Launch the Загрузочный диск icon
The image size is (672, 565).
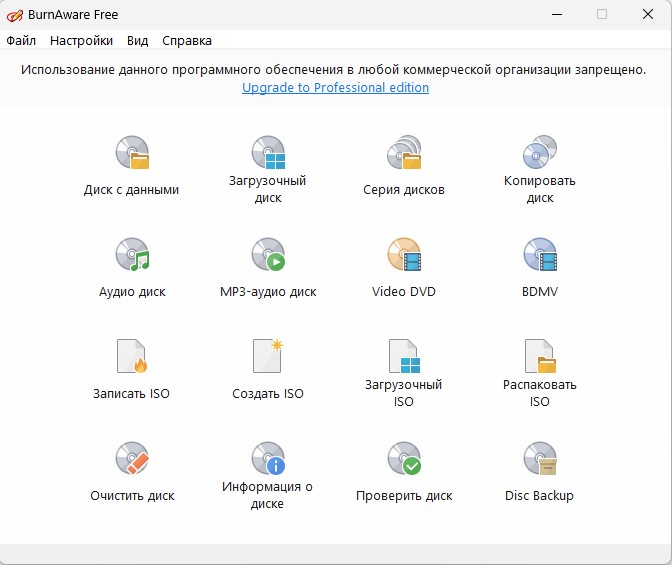[x=268, y=152]
